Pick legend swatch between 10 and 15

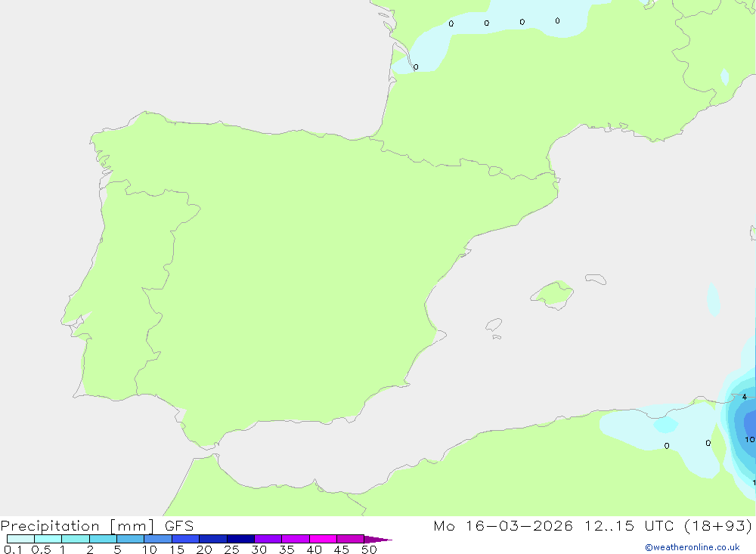click(158, 539)
